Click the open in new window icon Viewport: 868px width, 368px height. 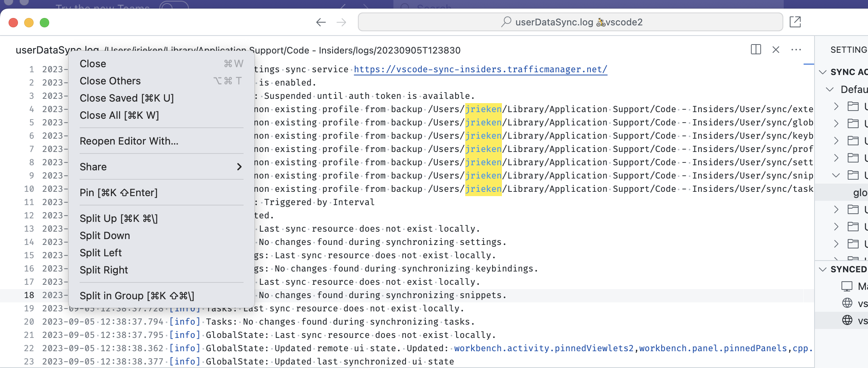pos(795,22)
